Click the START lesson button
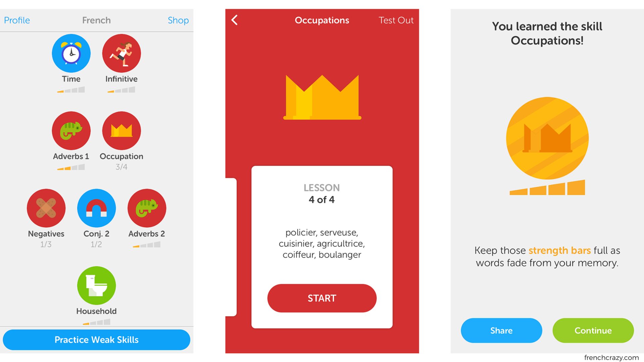 (322, 298)
